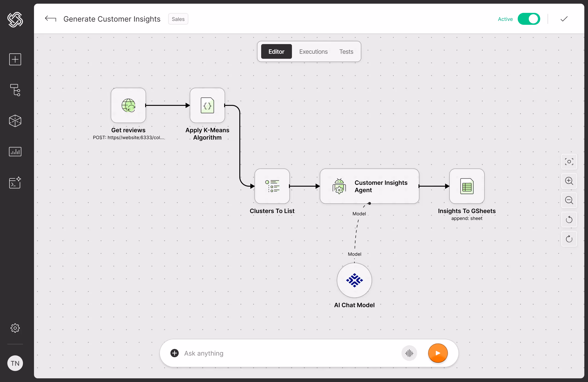Open the Get reviews node
Viewport: 588px width, 382px height.
pyautogui.click(x=128, y=106)
